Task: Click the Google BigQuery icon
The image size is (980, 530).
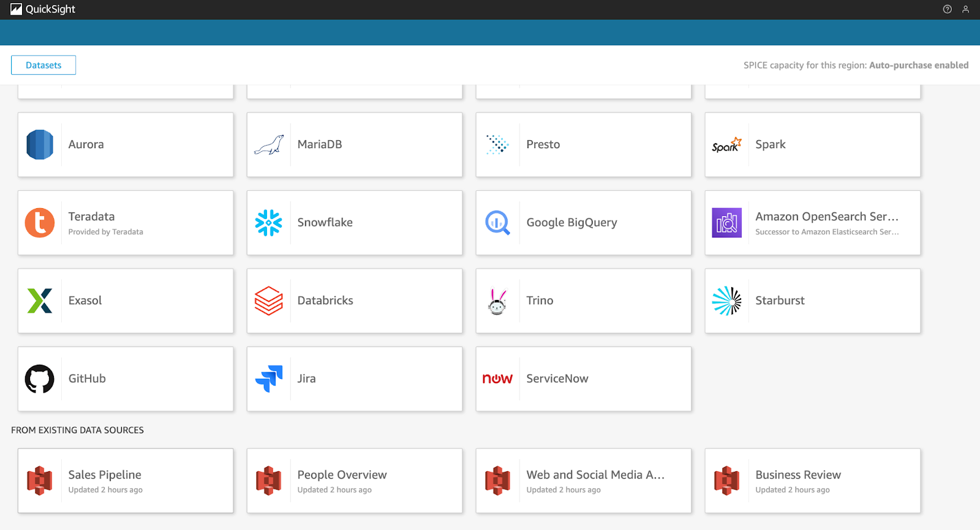Action: click(x=497, y=223)
